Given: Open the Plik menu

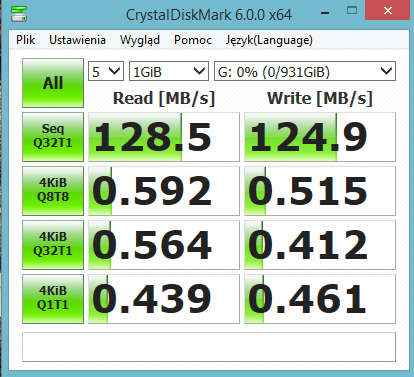Looking at the screenshot, I should pyautogui.click(x=26, y=40).
